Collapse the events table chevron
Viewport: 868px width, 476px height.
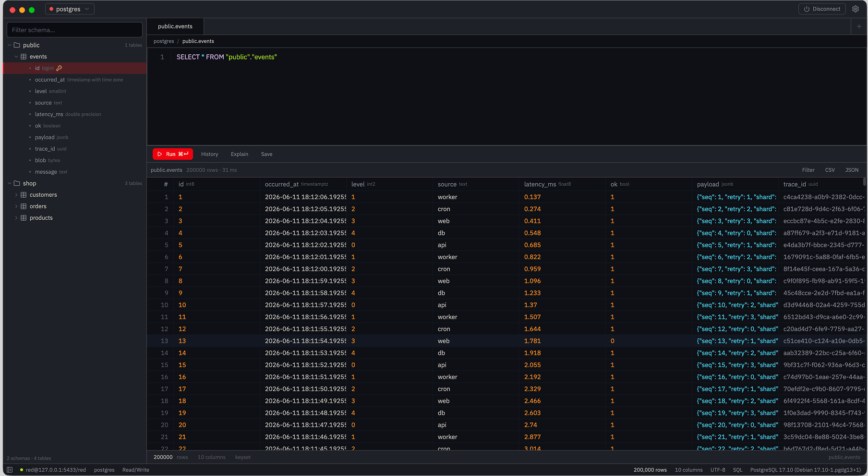click(16, 57)
